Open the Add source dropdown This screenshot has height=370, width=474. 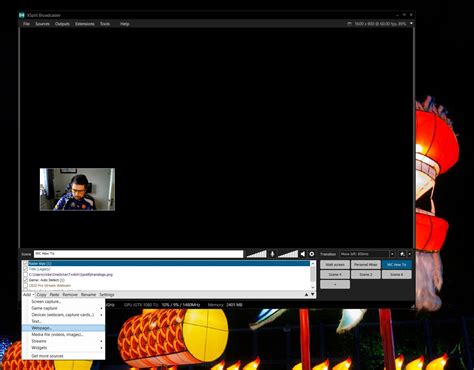click(x=29, y=295)
